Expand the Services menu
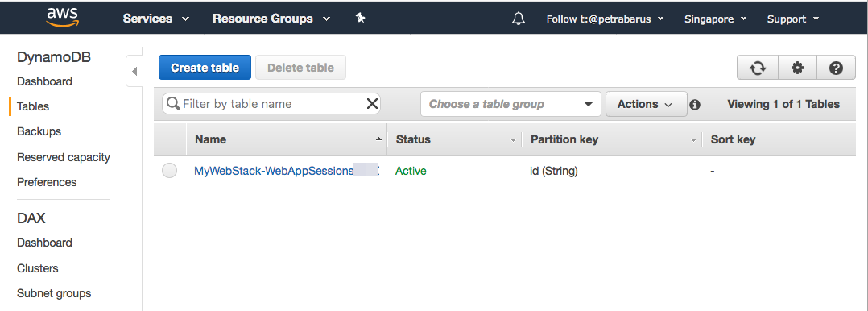 (x=156, y=19)
